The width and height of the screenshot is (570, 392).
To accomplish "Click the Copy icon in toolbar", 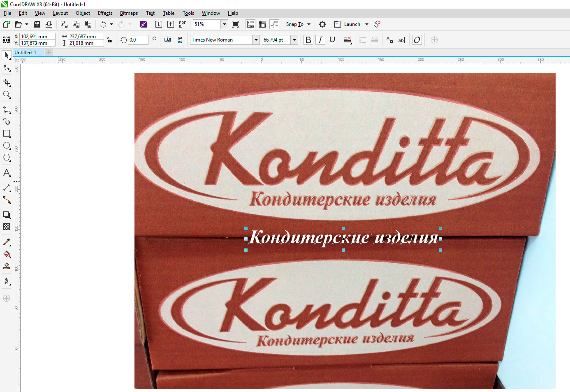I will point(76,24).
